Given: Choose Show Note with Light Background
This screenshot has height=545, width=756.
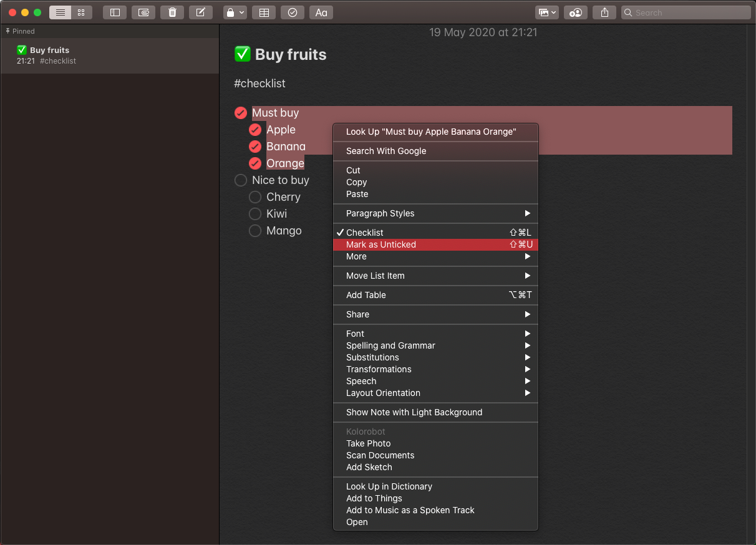Looking at the screenshot, I should pyautogui.click(x=435, y=412).
